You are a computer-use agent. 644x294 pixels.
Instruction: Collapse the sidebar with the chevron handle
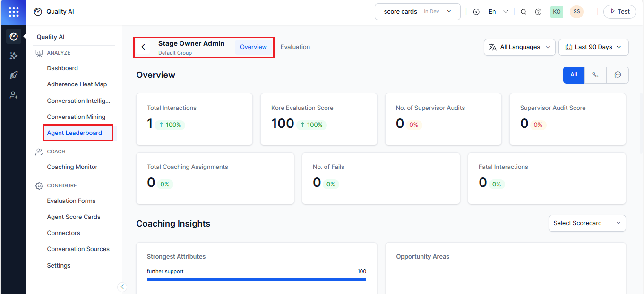(122, 286)
